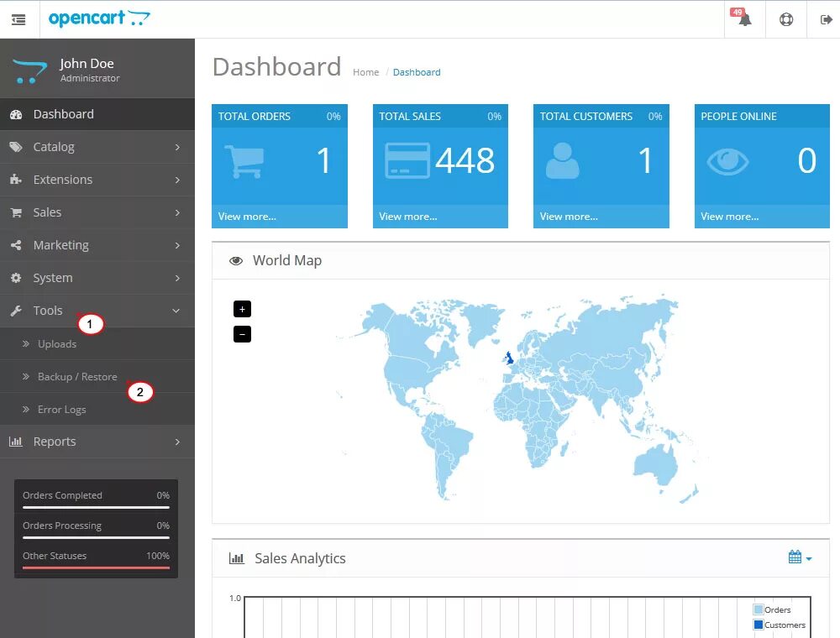840x638 pixels.
Task: Expand the Catalog menu chevron
Action: tap(177, 147)
